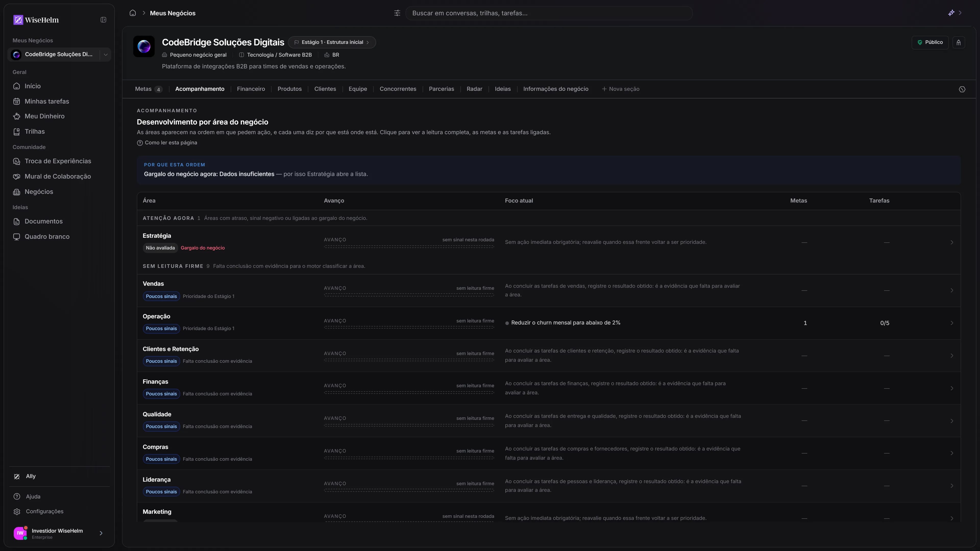Click Meus Negócios breadcrumb link

[x=172, y=13]
